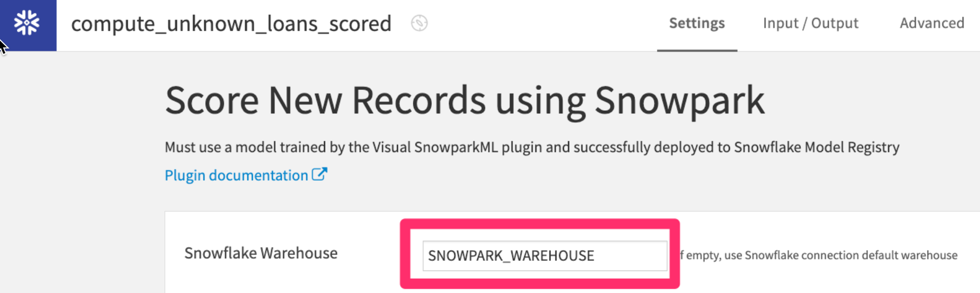980x293 pixels.
Task: Click the Snowflake Warehouse field label
Action: point(261,253)
